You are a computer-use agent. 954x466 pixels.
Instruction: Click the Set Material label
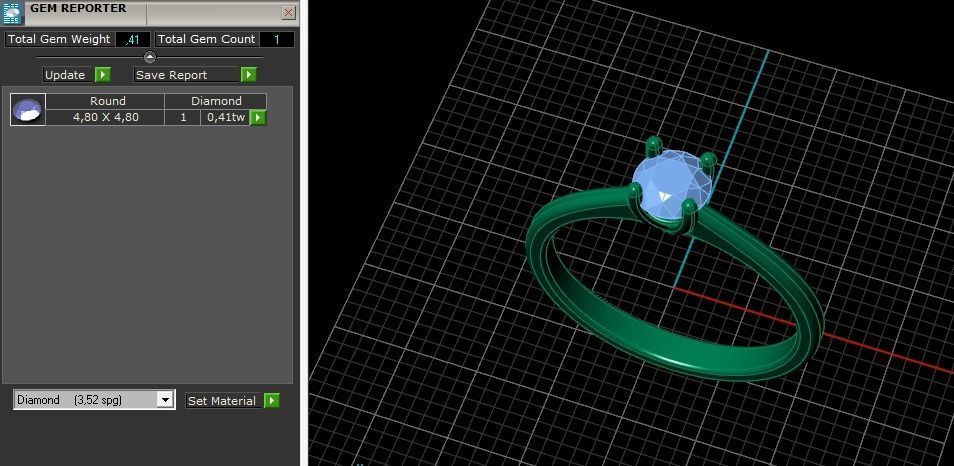coord(224,401)
